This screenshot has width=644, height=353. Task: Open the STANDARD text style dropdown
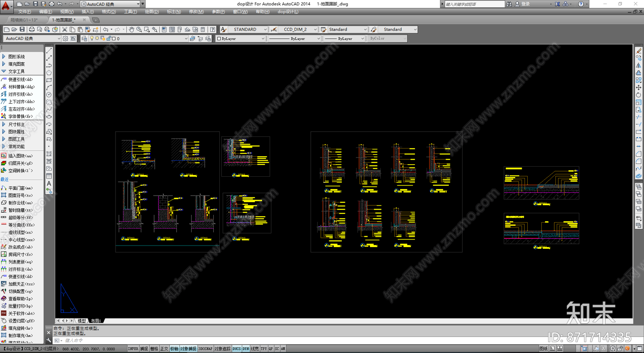248,29
